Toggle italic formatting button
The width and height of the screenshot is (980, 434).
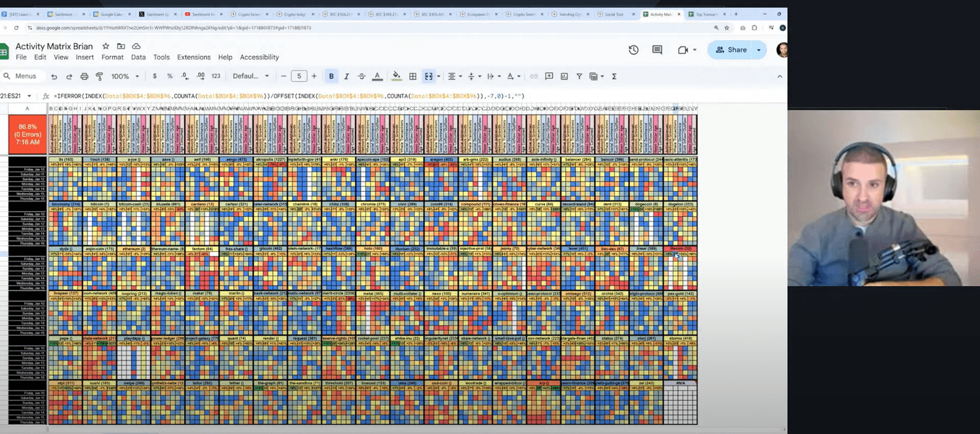pos(346,76)
